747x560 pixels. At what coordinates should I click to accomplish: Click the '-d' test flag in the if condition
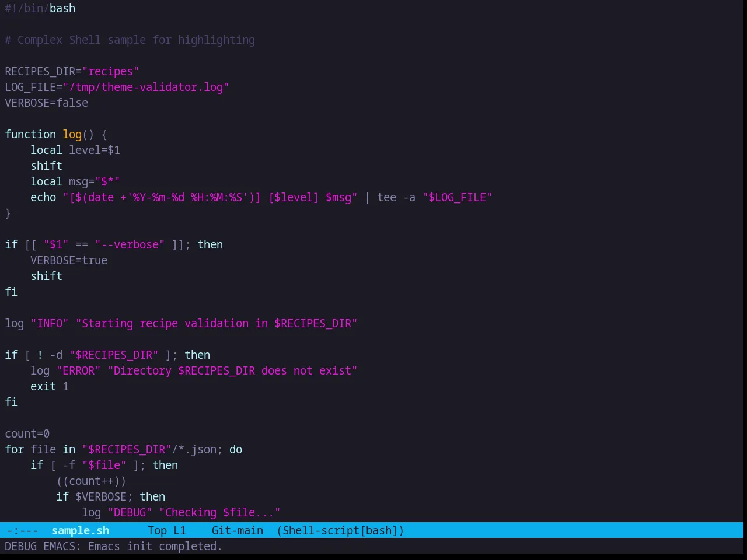click(56, 355)
